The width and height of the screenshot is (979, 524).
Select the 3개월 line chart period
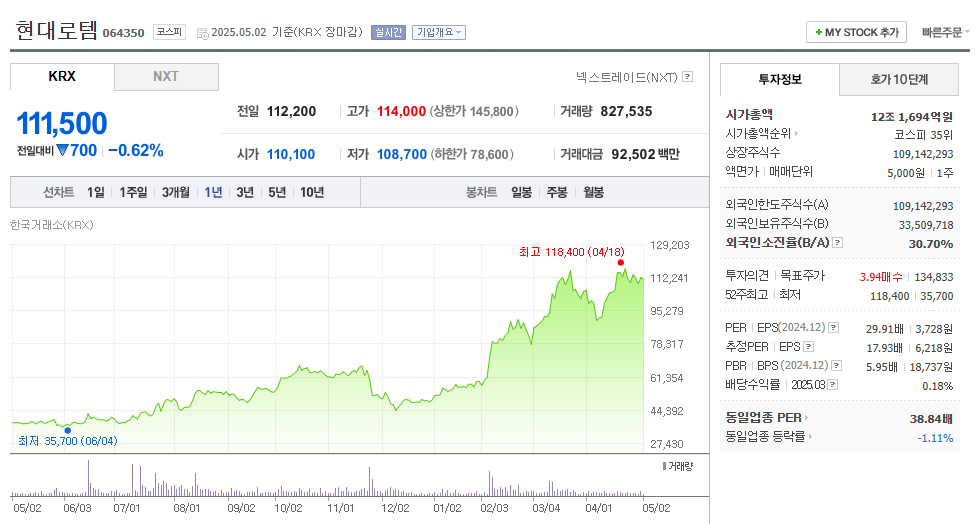coord(175,192)
